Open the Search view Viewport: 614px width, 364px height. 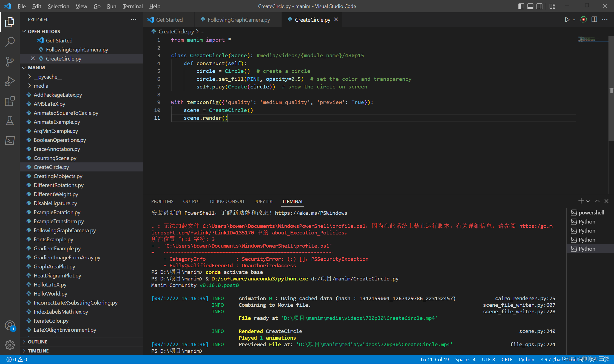(10, 42)
